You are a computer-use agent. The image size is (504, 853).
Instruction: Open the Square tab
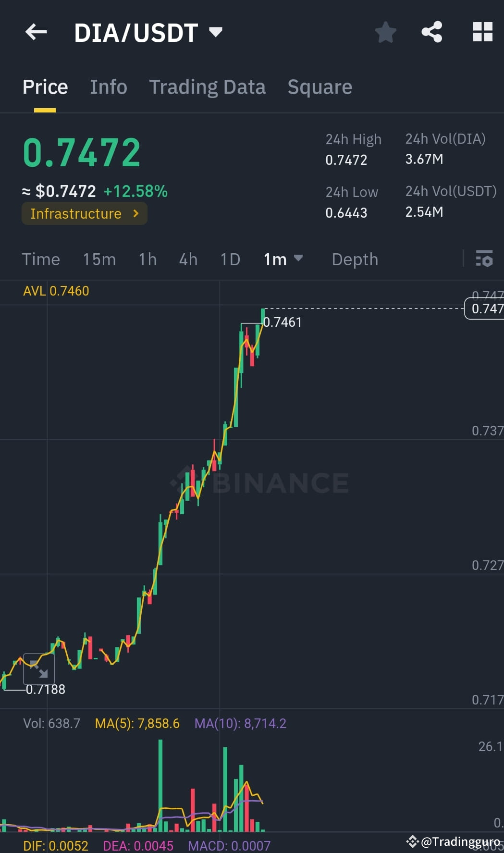(x=320, y=87)
